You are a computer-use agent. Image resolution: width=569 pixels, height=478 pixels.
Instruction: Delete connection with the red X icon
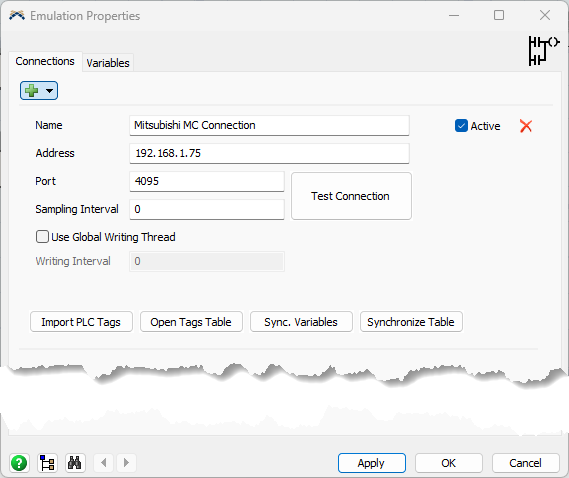click(x=525, y=126)
